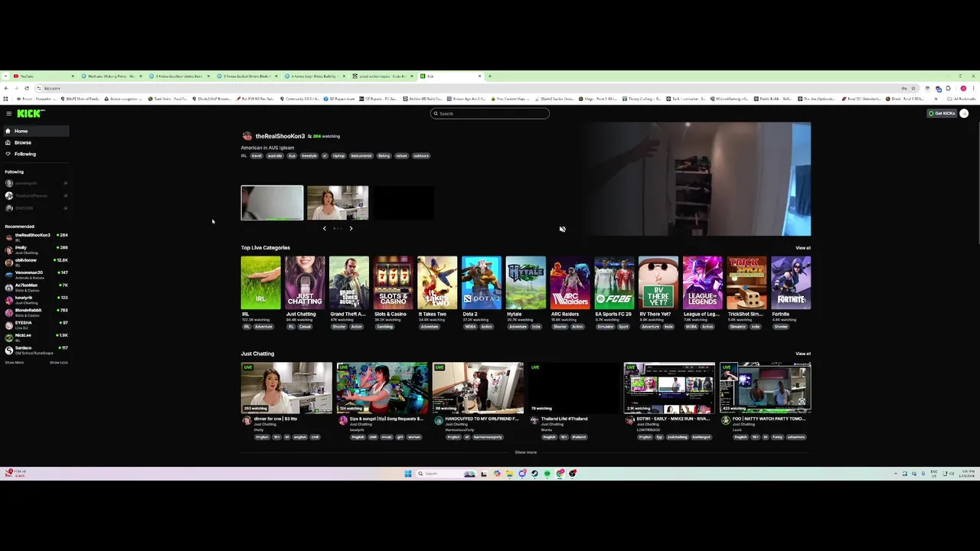The height and width of the screenshot is (551, 980).
Task: Expand Just Chatting with Show more
Action: (526, 452)
